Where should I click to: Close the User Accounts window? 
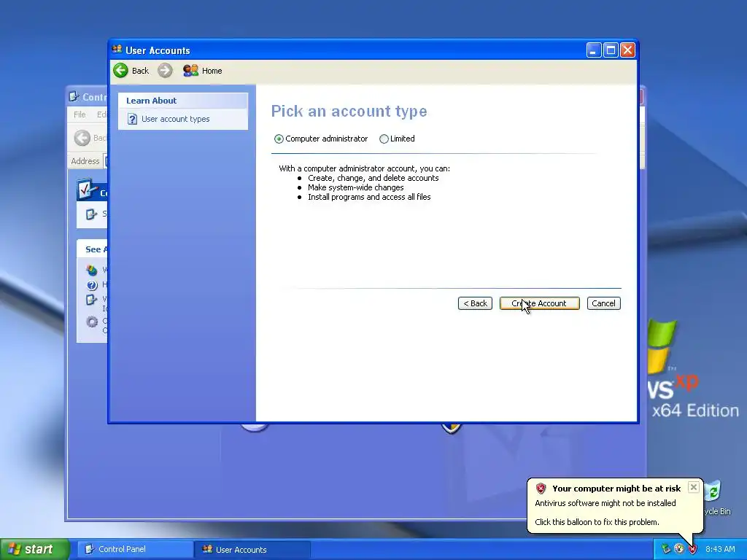628,50
